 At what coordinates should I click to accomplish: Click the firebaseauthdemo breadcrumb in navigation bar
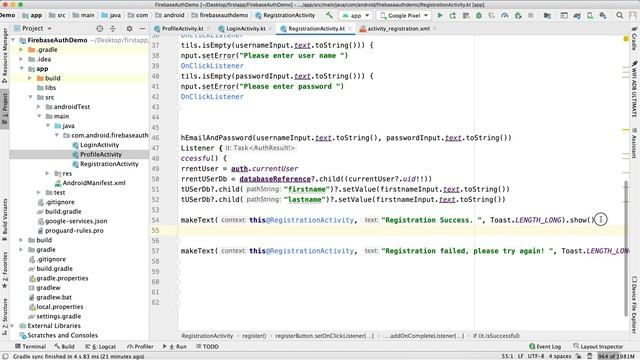(x=224, y=15)
